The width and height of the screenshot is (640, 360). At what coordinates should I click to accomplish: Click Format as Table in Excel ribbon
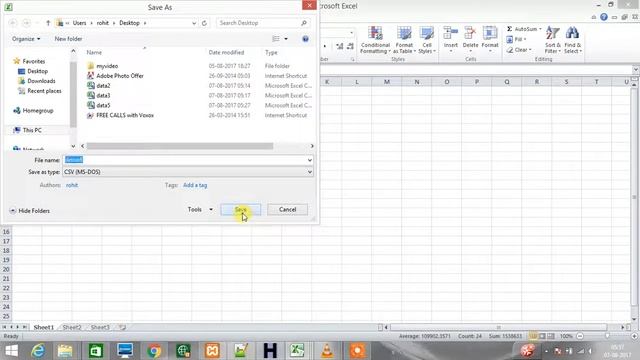(x=404, y=40)
